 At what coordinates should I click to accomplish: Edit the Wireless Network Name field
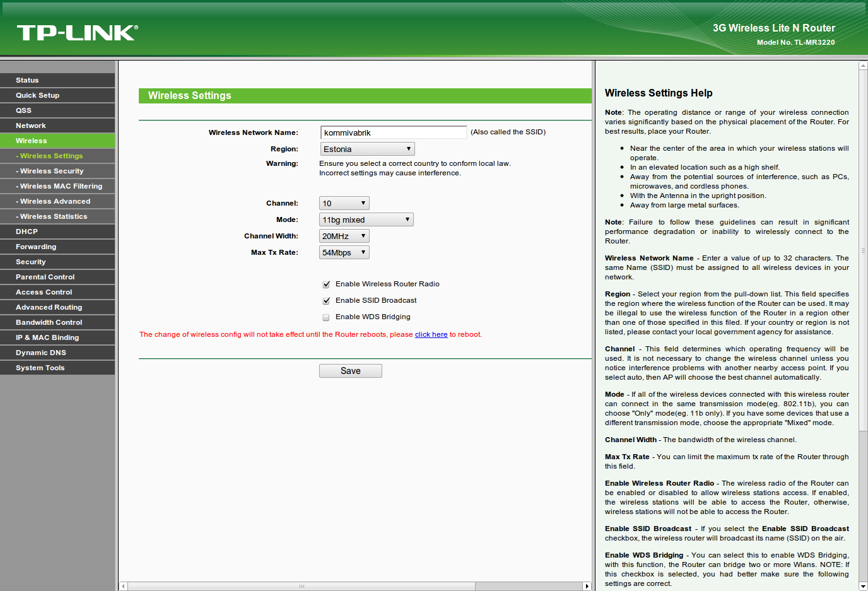pyautogui.click(x=394, y=132)
